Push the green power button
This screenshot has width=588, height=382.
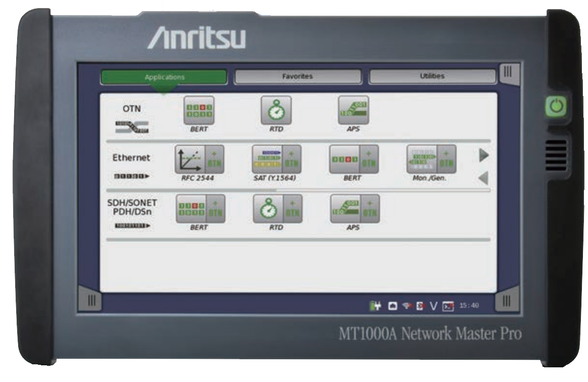[x=556, y=106]
